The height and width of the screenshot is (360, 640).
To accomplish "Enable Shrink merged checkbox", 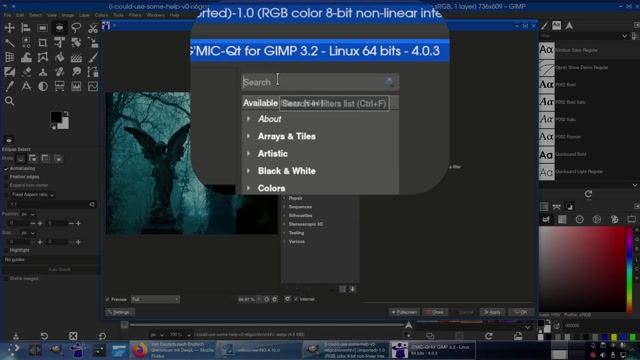I will [x=6, y=279].
